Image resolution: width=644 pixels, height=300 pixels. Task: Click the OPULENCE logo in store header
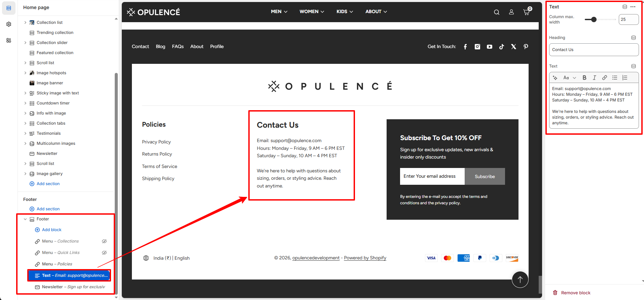point(153,12)
